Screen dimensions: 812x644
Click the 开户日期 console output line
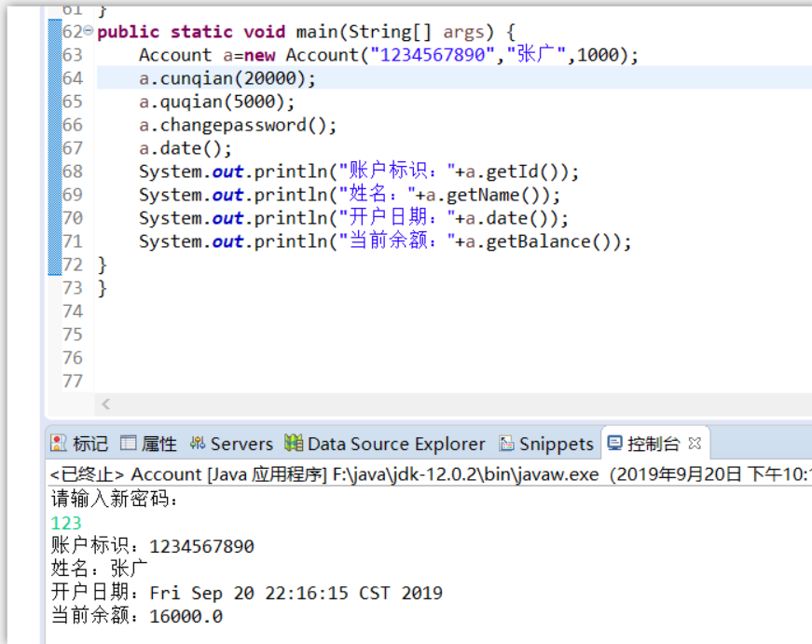tap(247, 593)
